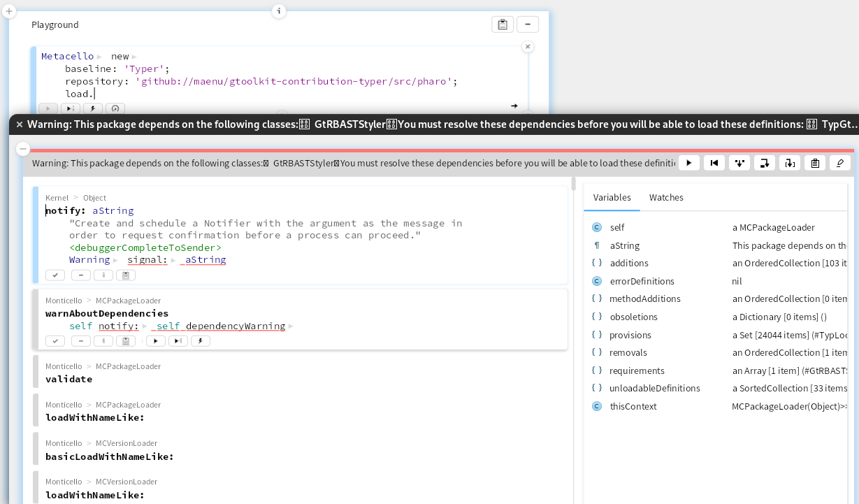Select the methodAdditions variable row

point(716,298)
